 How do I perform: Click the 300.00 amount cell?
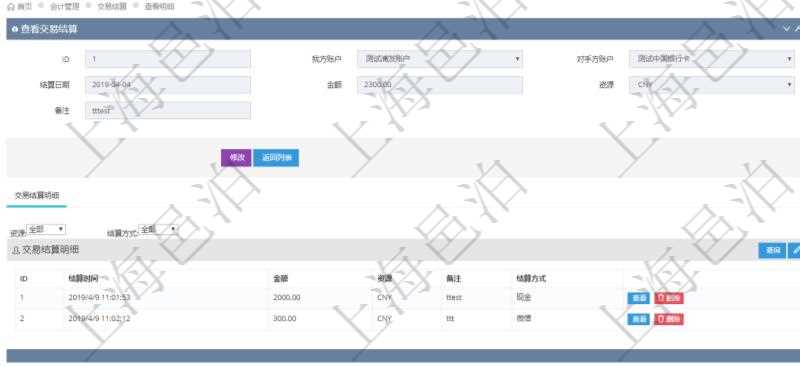pyautogui.click(x=285, y=319)
